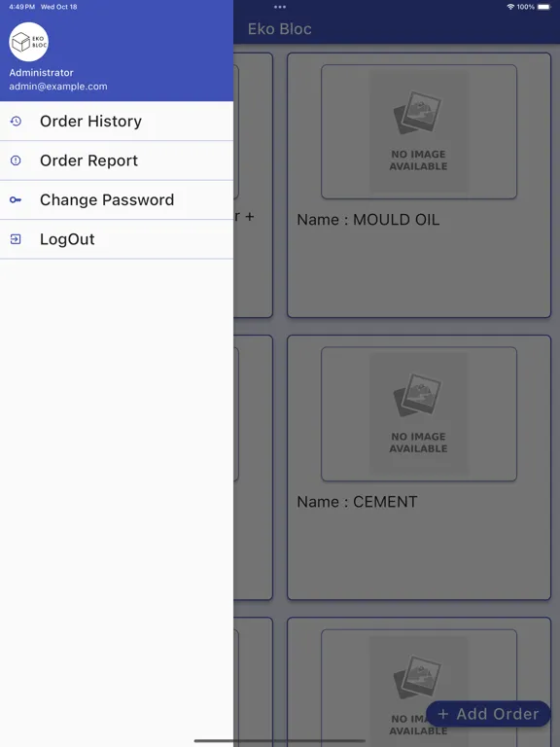Select Change Password in the drawer
This screenshot has height=747, width=560.
(x=117, y=200)
